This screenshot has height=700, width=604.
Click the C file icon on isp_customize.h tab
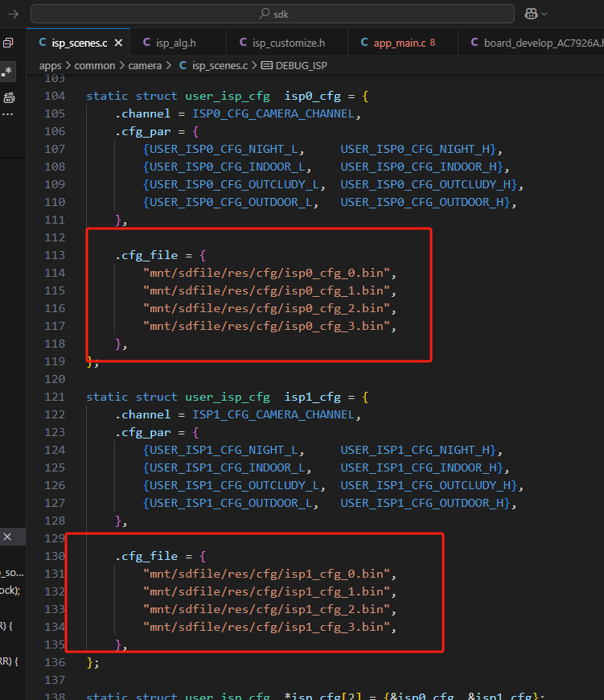[243, 43]
